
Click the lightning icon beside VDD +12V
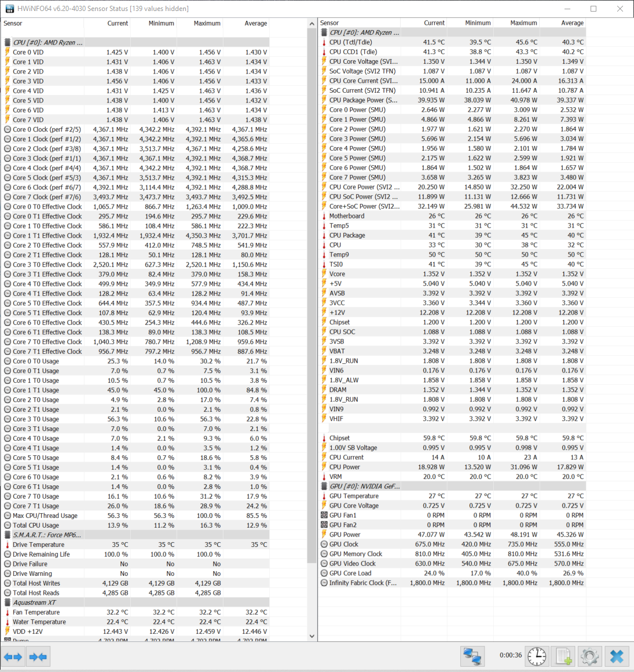click(x=8, y=631)
